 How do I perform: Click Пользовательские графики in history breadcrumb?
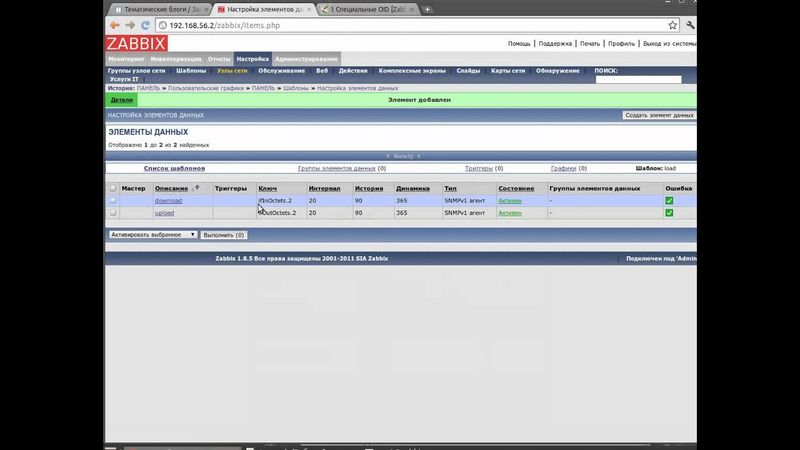click(x=206, y=88)
